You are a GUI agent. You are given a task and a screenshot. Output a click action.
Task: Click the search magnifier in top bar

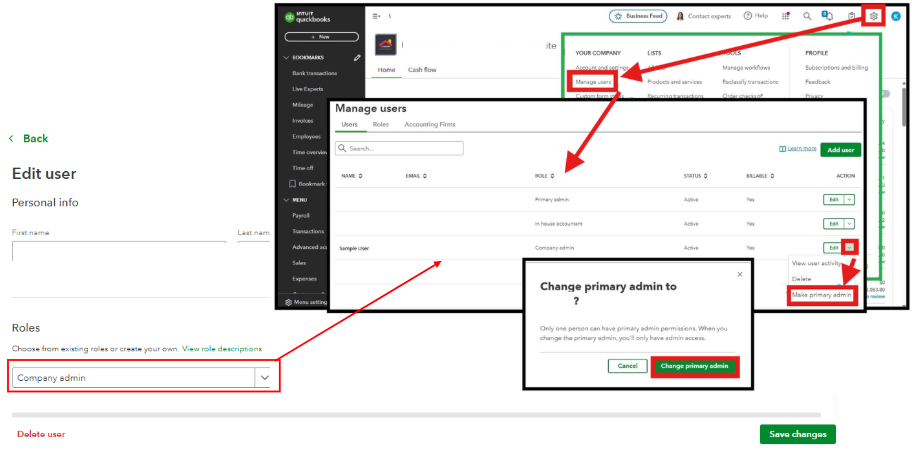pos(807,16)
